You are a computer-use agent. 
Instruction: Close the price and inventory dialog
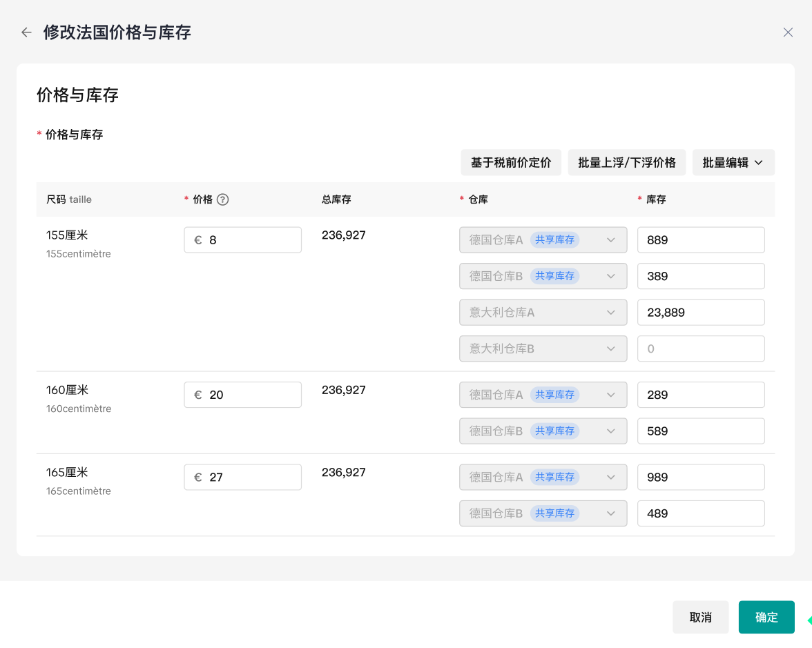pyautogui.click(x=788, y=32)
